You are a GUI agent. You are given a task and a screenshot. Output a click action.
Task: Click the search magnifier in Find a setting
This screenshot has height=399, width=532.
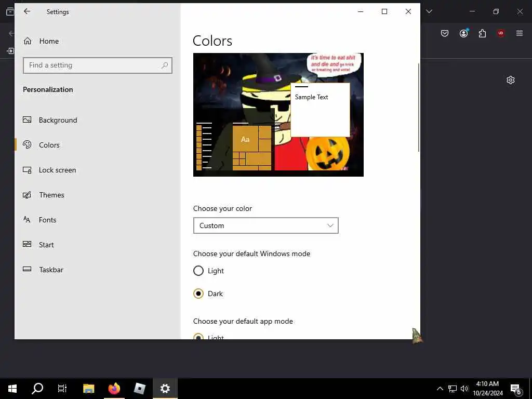pos(165,65)
